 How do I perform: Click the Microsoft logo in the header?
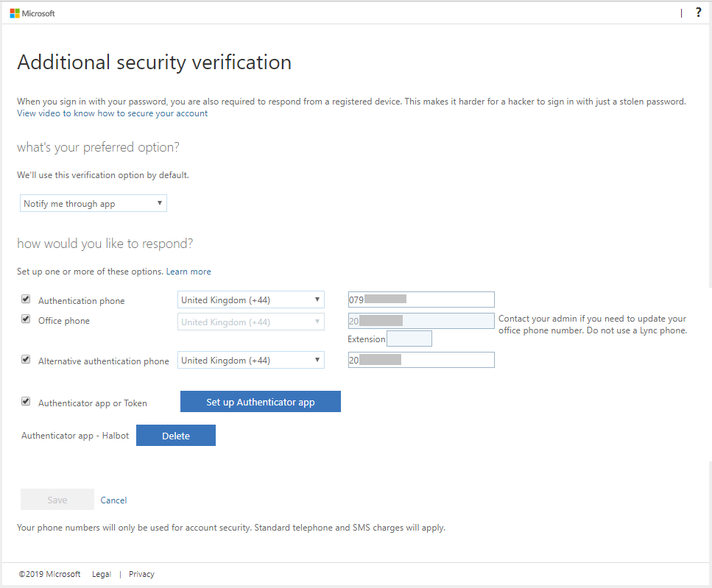tap(32, 13)
